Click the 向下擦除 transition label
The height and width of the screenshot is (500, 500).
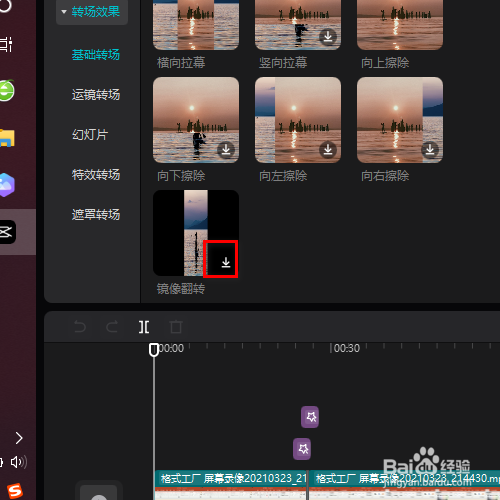(181, 176)
